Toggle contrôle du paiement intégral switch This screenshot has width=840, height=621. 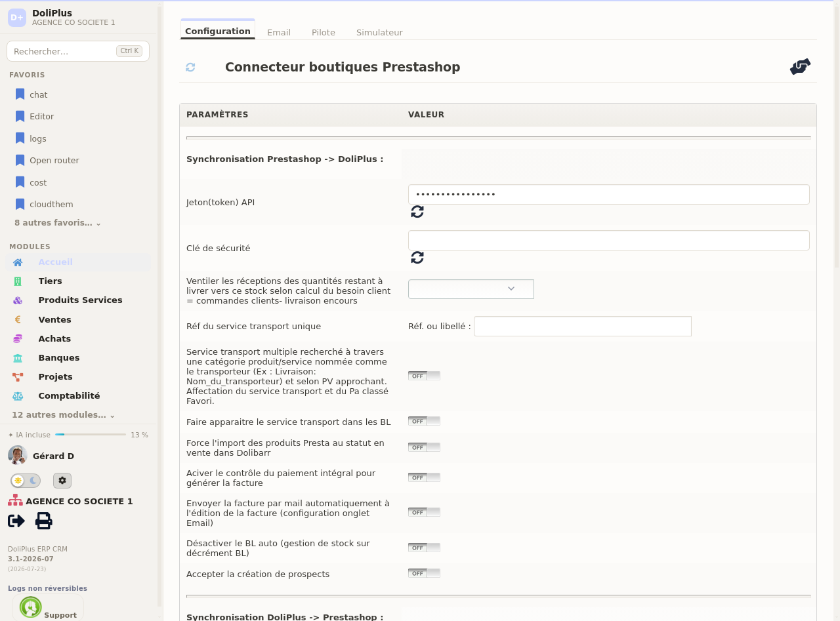[x=424, y=477]
